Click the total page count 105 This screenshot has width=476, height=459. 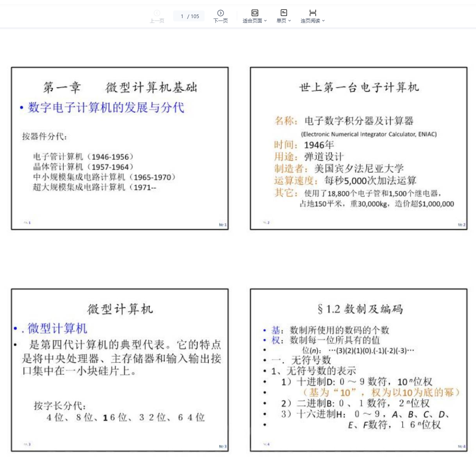click(x=195, y=17)
